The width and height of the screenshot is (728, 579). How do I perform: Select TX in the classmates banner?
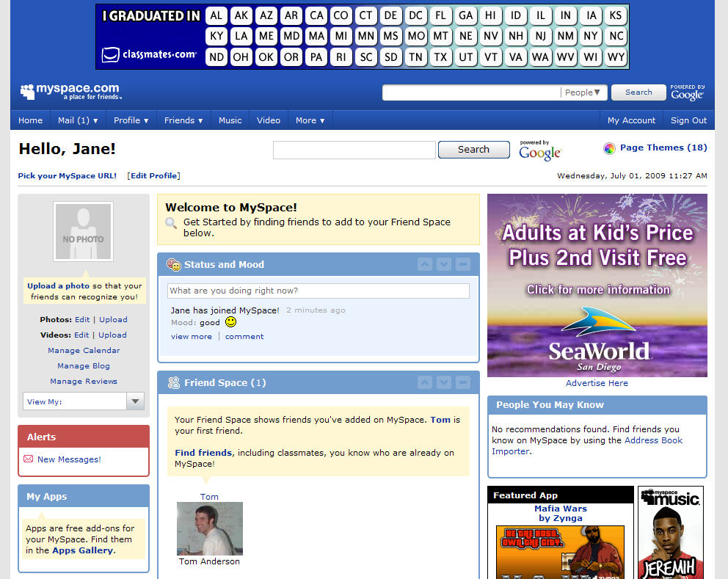[x=440, y=57]
